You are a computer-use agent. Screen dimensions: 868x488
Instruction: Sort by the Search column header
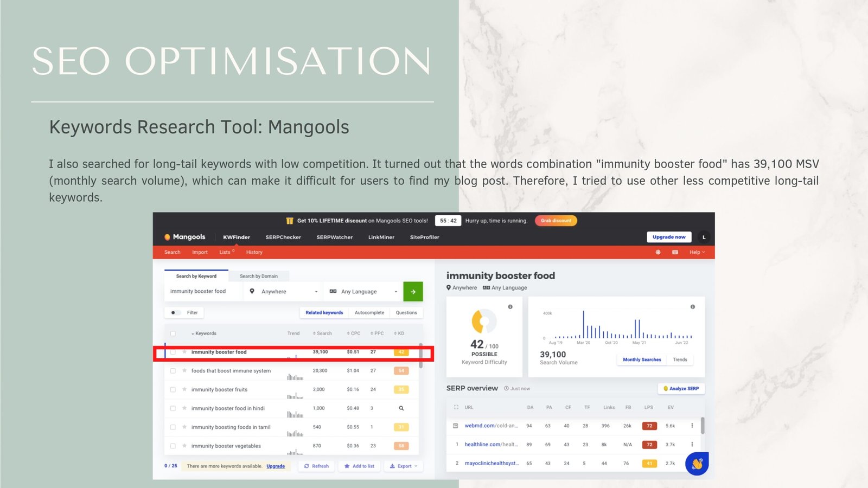click(322, 333)
